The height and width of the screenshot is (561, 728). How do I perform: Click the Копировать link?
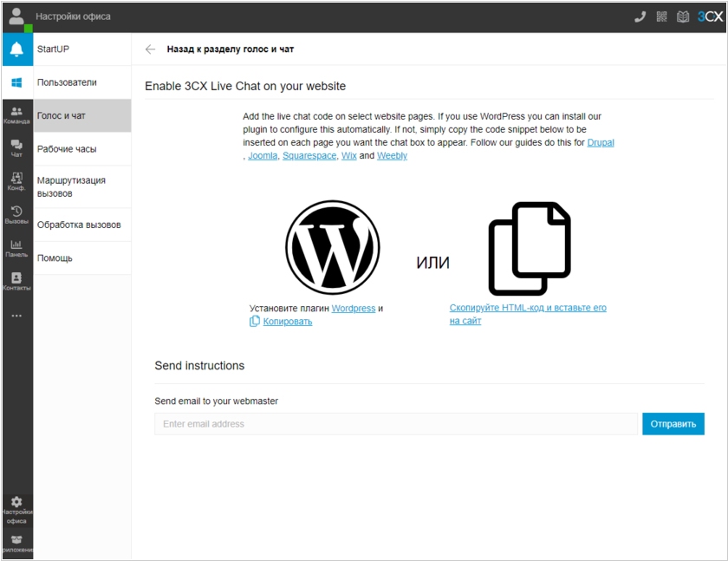(288, 322)
